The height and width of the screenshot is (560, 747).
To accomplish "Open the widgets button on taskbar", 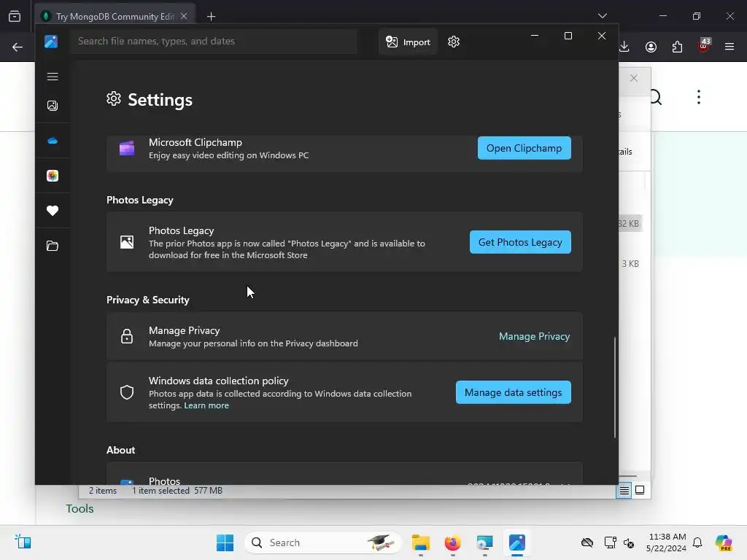I will tap(23, 542).
